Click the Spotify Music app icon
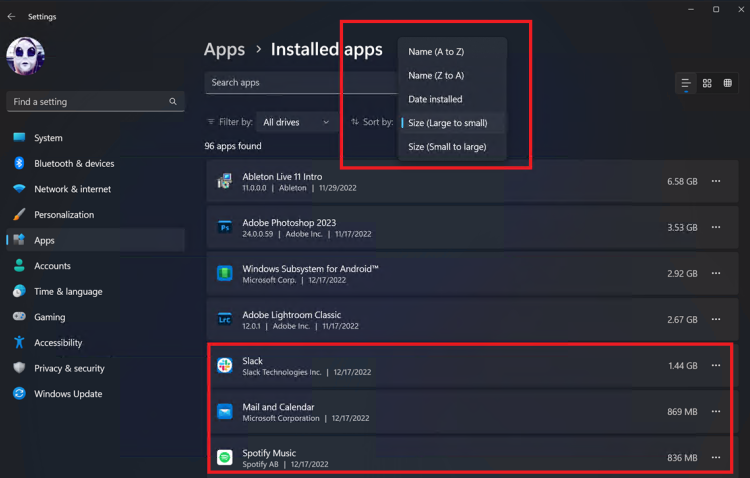Image resolution: width=750 pixels, height=478 pixels. pos(225,458)
